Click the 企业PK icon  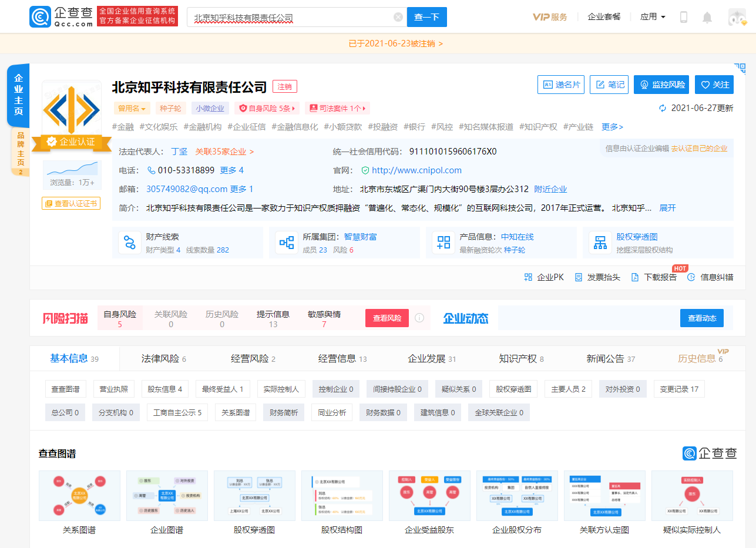point(527,277)
